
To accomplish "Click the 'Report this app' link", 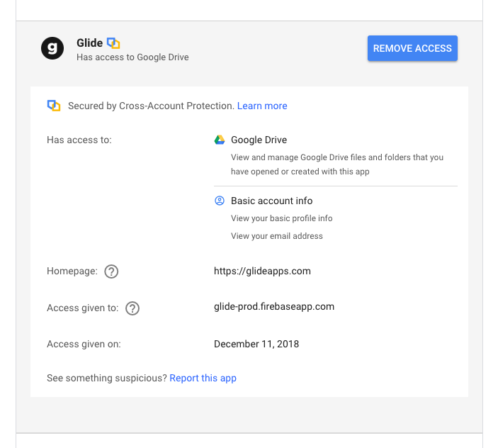I will [x=203, y=378].
